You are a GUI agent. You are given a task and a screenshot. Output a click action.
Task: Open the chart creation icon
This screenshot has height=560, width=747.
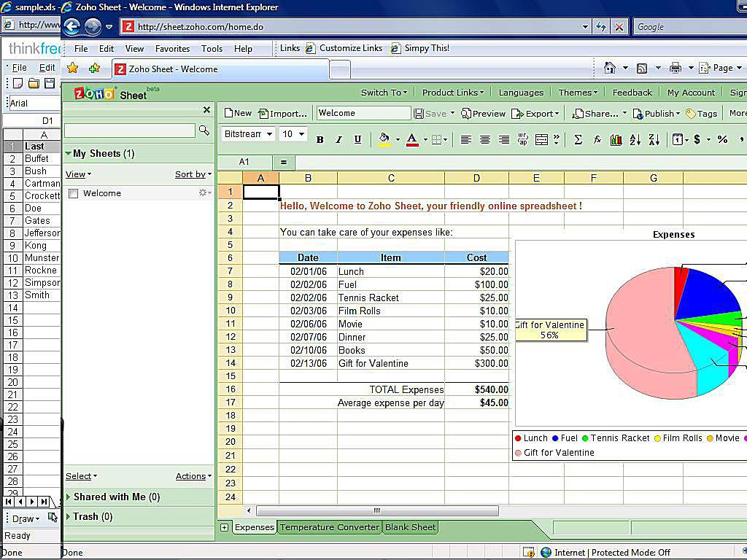coord(616,139)
